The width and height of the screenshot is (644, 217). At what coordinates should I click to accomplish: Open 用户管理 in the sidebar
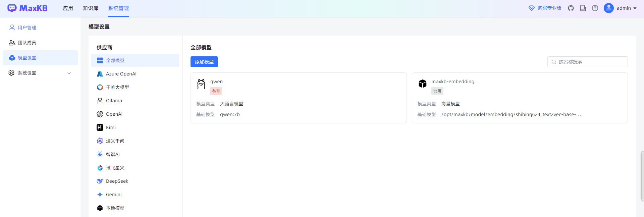[x=27, y=28]
